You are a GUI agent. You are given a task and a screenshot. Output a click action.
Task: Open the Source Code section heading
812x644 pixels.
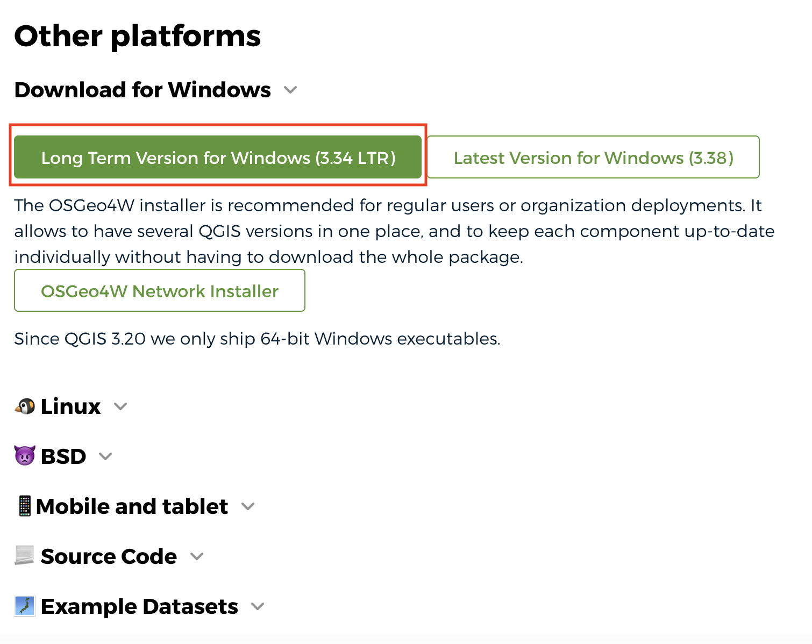click(109, 556)
